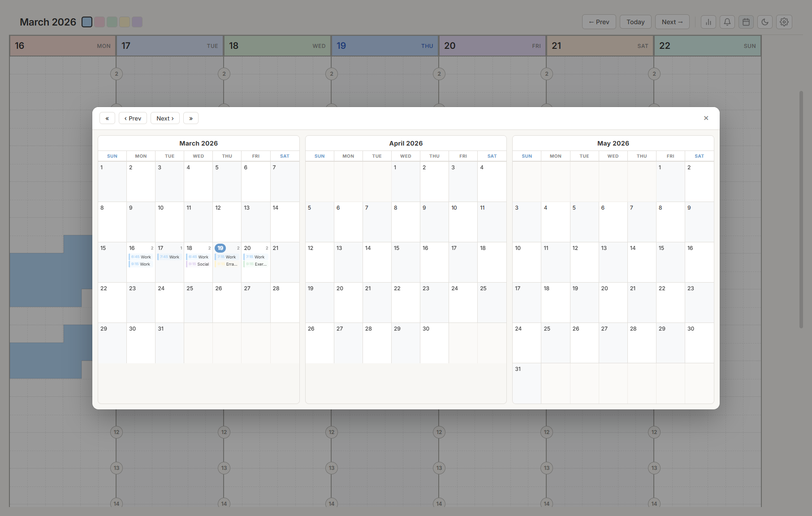Go to previous month with ‹ Prev
Viewport: 812px width, 516px height.
[x=133, y=118]
